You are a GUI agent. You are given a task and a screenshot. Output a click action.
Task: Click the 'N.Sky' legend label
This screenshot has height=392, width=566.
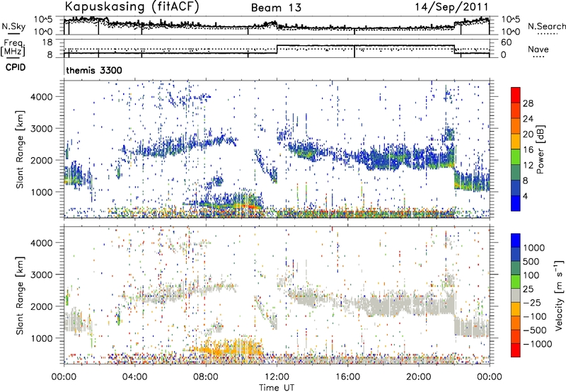13,26
